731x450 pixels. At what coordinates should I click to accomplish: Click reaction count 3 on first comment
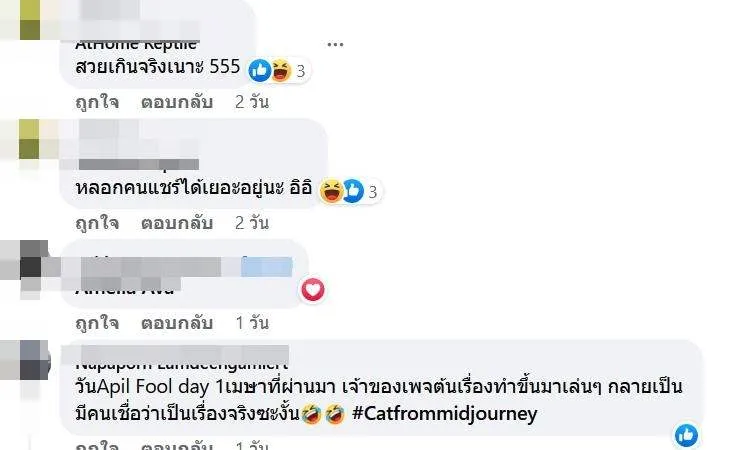301,71
